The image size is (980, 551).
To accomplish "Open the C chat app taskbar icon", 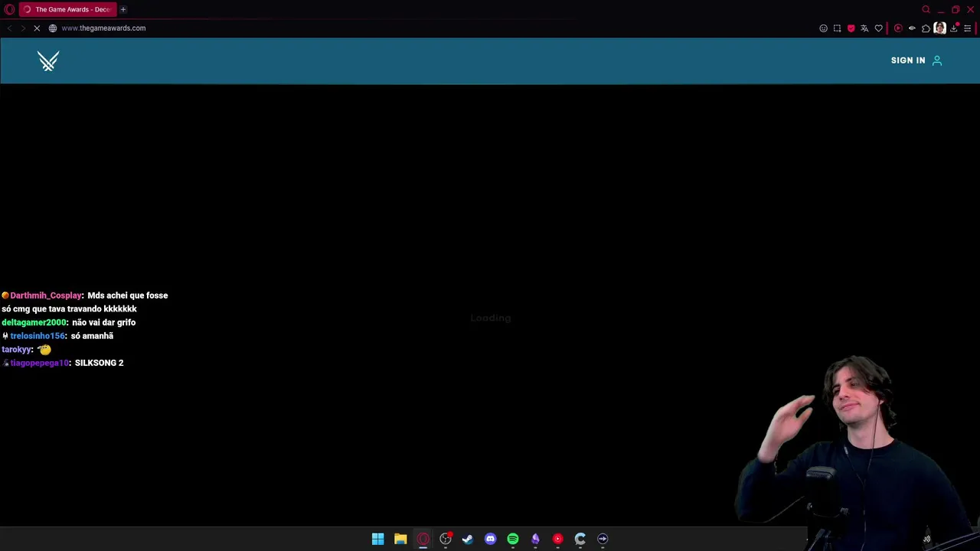I will (x=580, y=539).
